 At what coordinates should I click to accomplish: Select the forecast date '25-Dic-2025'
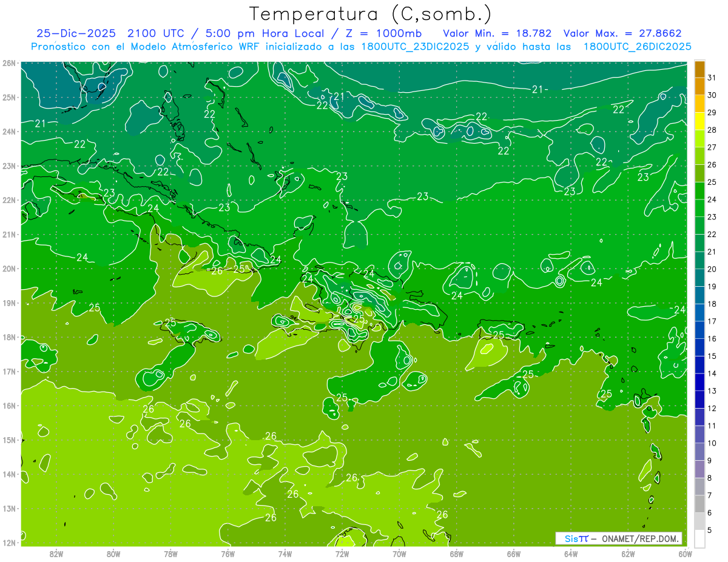pyautogui.click(x=76, y=33)
